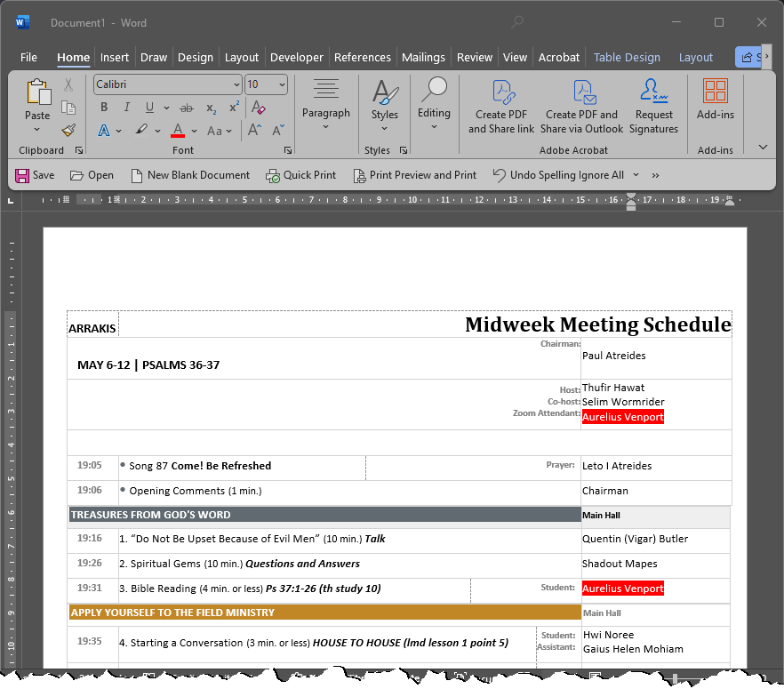Click the Midweek Meeting Schedule heading
Image resolution: width=784 pixels, height=689 pixels.
coord(597,324)
